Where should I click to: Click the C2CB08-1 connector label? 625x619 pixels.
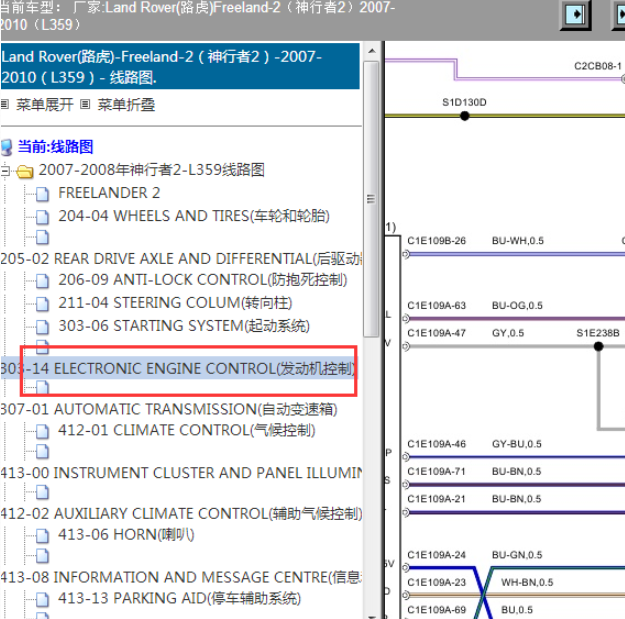(x=597, y=66)
